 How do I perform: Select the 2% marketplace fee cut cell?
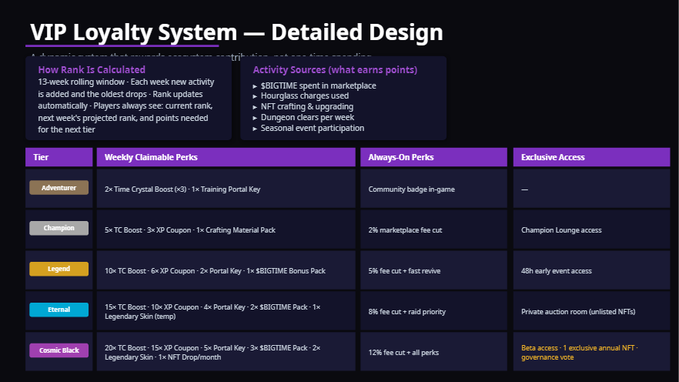433,230
